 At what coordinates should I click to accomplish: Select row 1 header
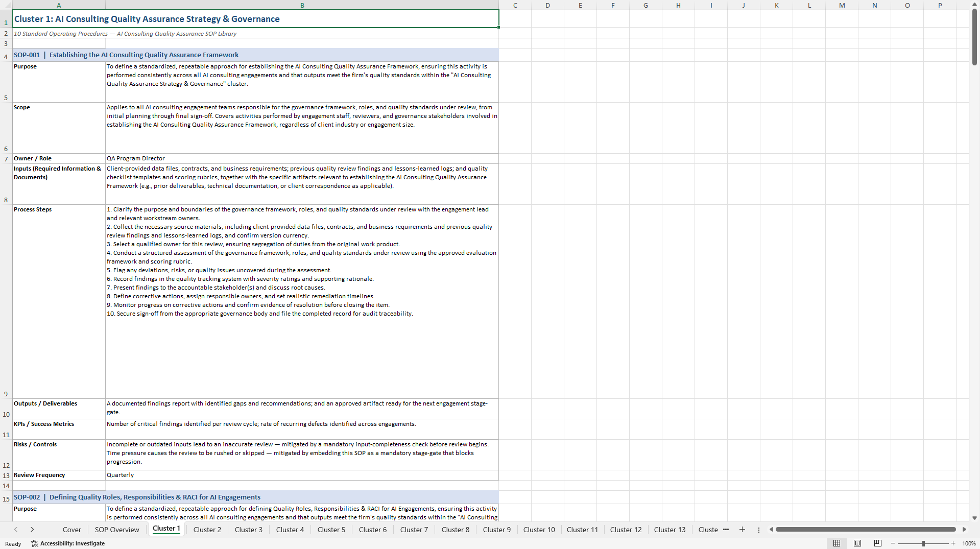coord(6,19)
